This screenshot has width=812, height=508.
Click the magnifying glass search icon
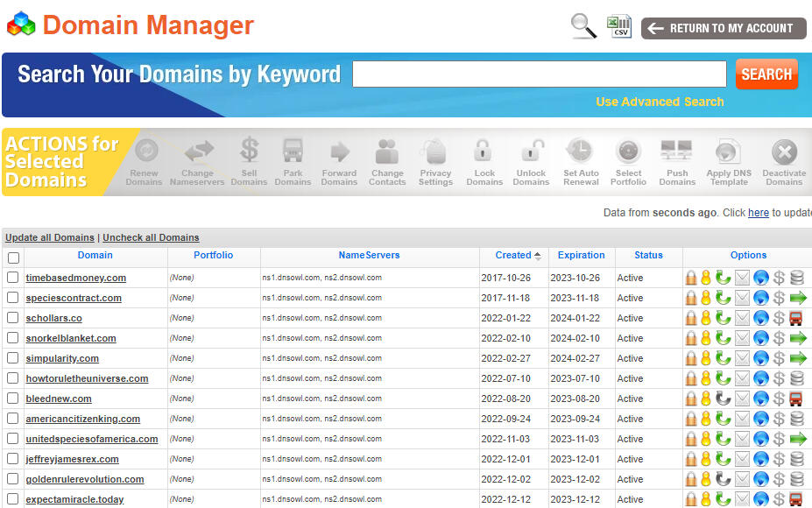pos(583,26)
